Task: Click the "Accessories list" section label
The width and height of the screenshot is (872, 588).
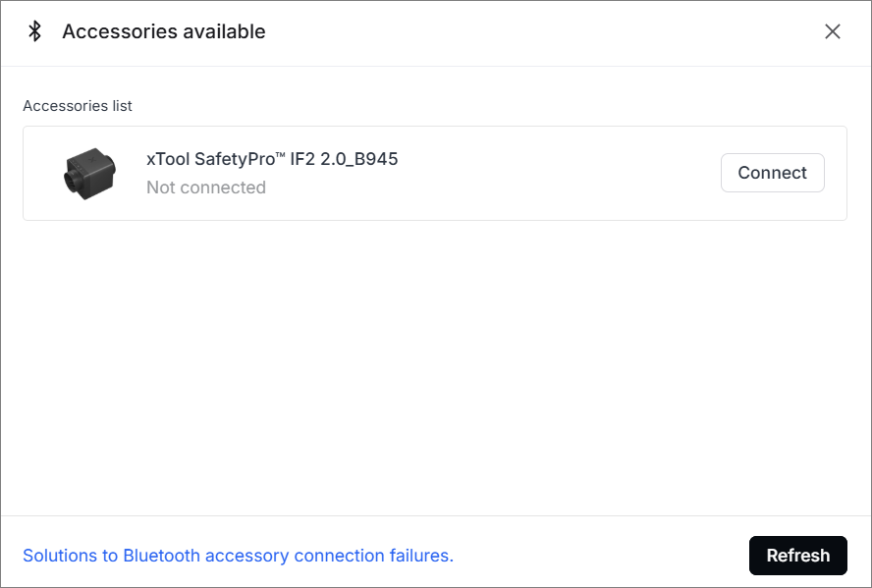Action: [78, 106]
